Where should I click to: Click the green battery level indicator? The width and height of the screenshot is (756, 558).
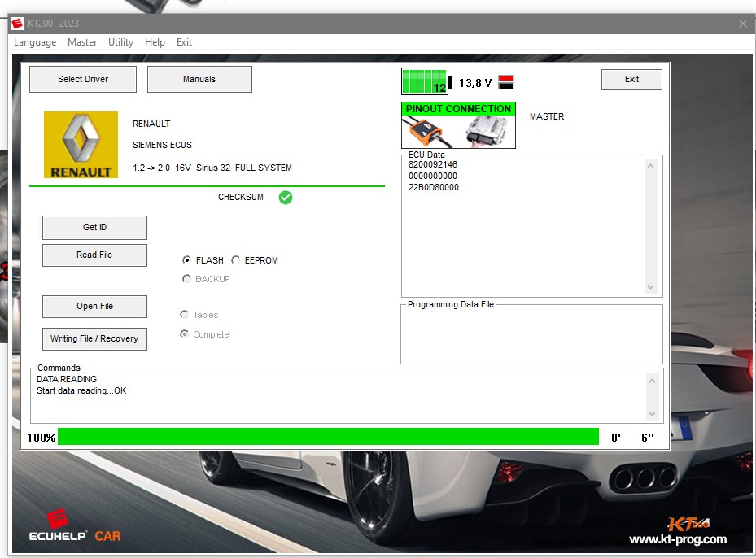[424, 82]
